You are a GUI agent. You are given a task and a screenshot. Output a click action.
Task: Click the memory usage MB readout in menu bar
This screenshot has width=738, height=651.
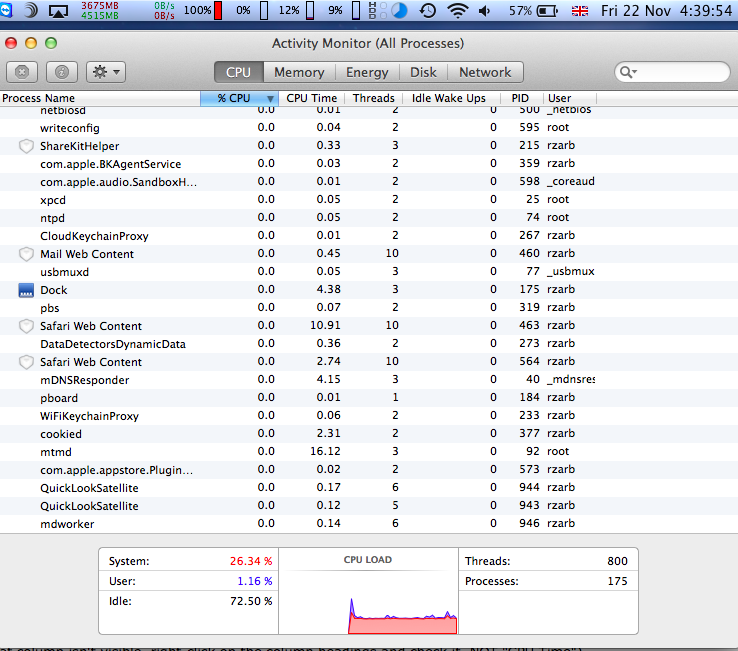tap(100, 10)
